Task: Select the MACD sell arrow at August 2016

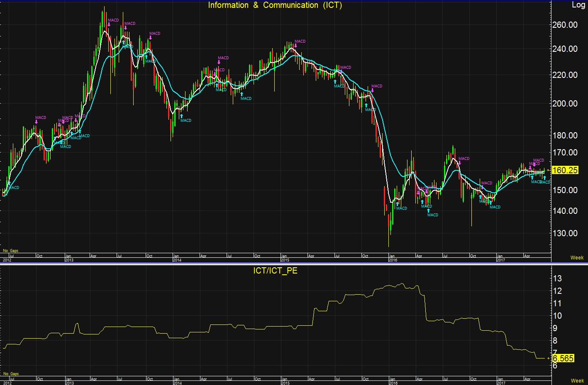Action: [x=459, y=163]
